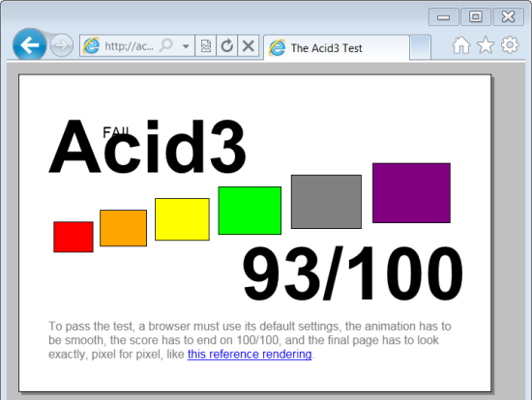Follow the 'this reference rendering' link
Screen dimensions: 532x400
pyautogui.click(x=250, y=354)
